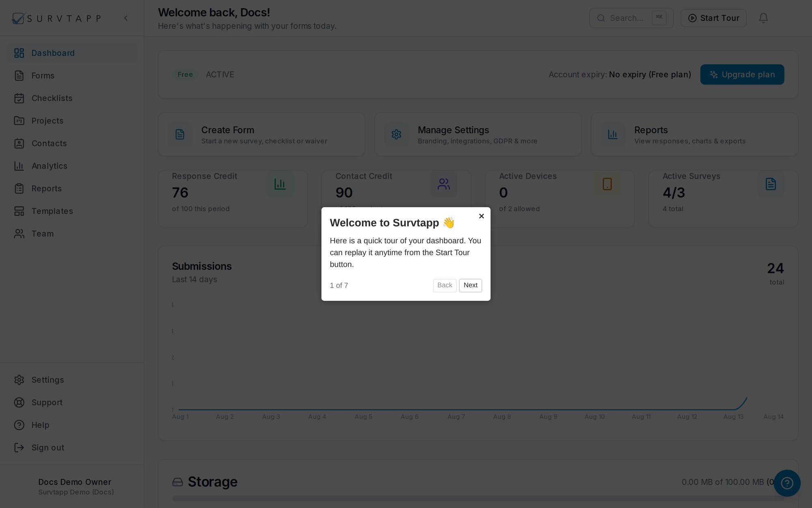Click the Reports card chart icon
The image size is (812, 508).
coord(613,135)
